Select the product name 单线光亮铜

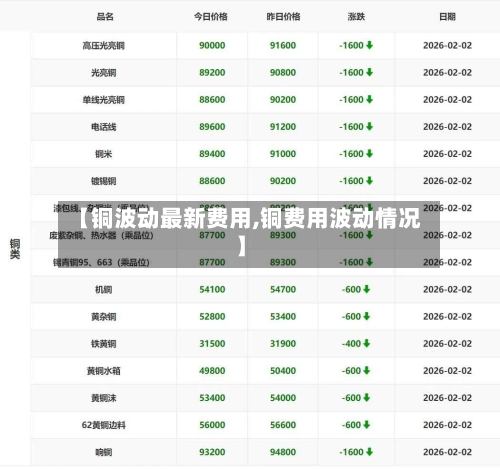pyautogui.click(x=104, y=100)
